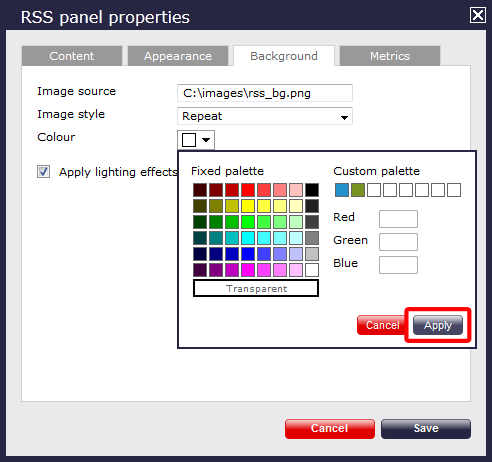This screenshot has width=492, height=462.
Task: Open the Metrics tab
Action: click(x=390, y=56)
